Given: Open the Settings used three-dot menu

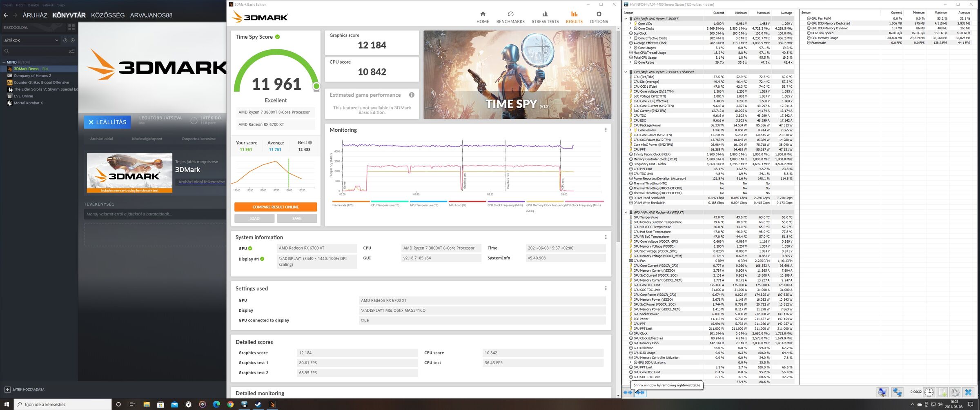Looking at the screenshot, I should 606,288.
